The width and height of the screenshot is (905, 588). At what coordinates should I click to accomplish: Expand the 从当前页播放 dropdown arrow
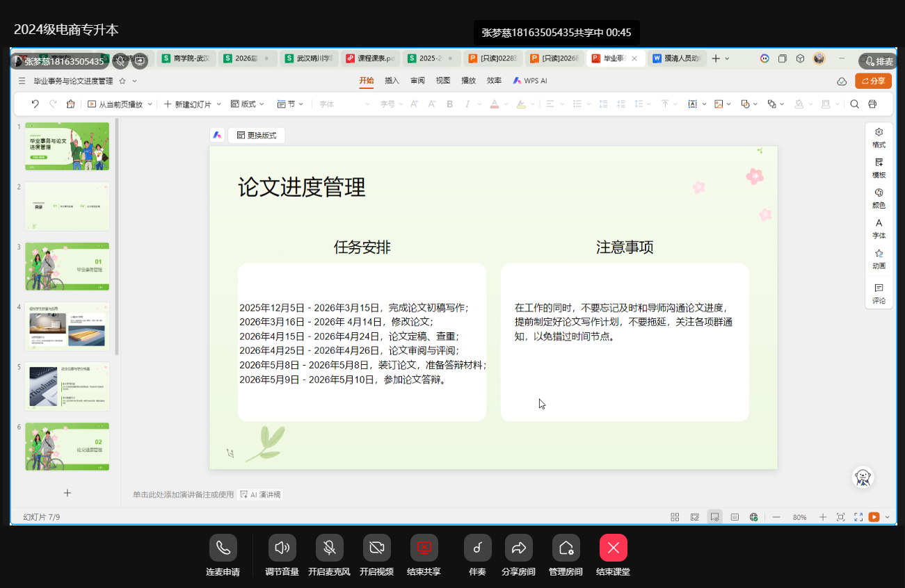[x=149, y=104]
